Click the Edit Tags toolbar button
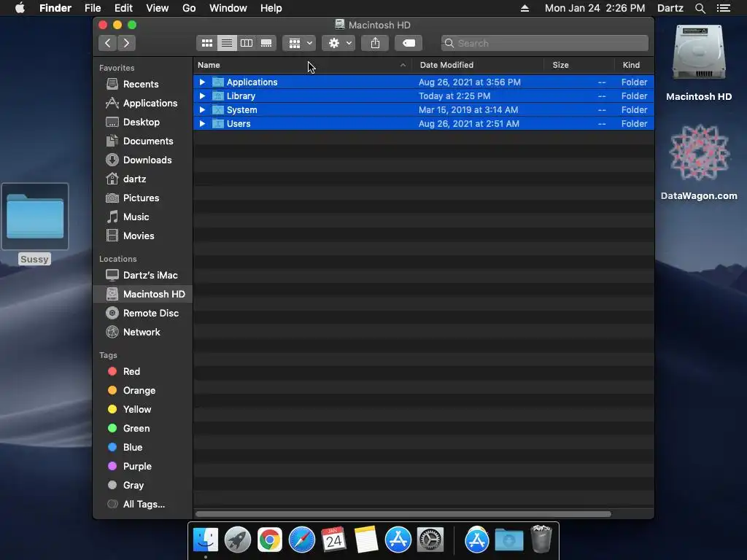The height and width of the screenshot is (560, 747). 409,43
